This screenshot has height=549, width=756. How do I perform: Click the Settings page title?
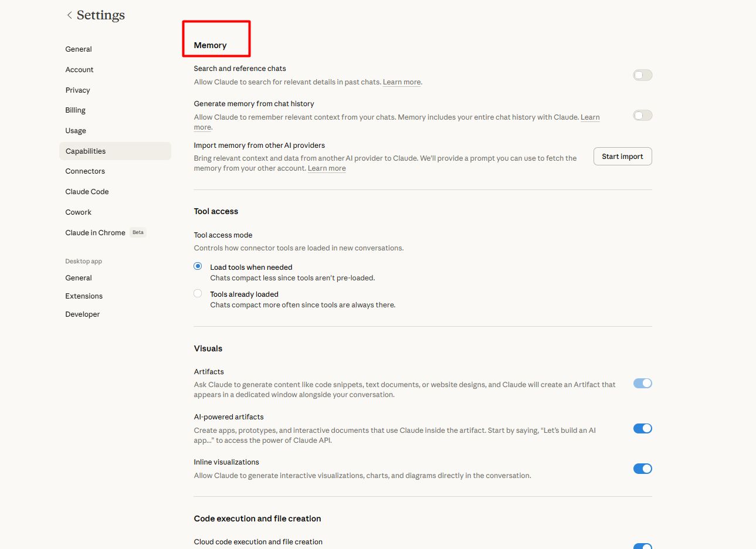click(101, 15)
